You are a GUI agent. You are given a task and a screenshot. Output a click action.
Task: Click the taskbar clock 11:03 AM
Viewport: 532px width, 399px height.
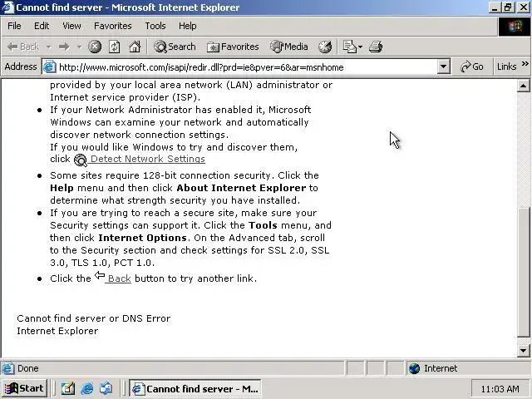coord(500,389)
